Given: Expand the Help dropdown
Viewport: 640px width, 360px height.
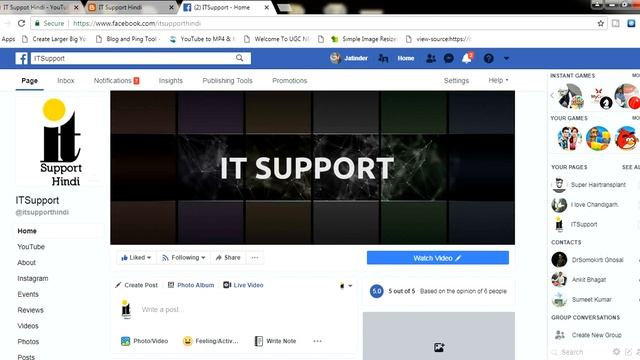Looking at the screenshot, I should pyautogui.click(x=498, y=80).
